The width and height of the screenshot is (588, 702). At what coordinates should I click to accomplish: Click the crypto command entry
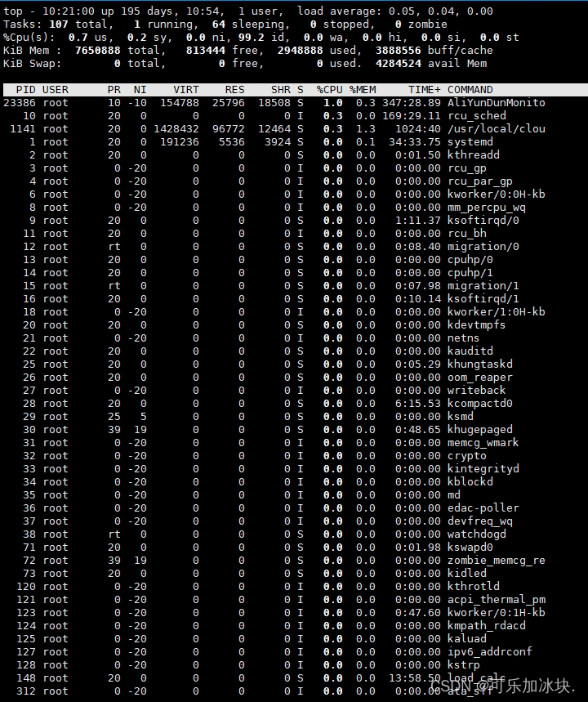click(467, 455)
